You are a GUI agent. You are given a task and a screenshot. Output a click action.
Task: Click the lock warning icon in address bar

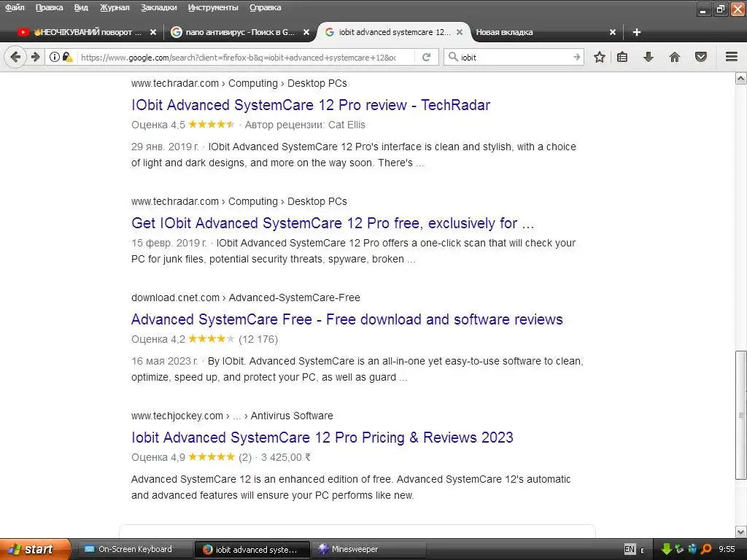click(68, 57)
